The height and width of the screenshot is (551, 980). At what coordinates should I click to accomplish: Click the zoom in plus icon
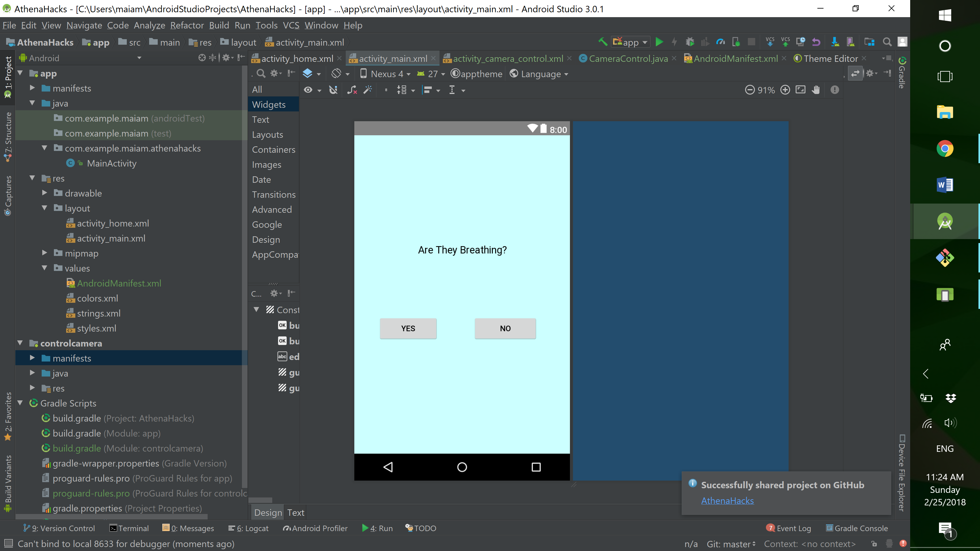point(785,90)
